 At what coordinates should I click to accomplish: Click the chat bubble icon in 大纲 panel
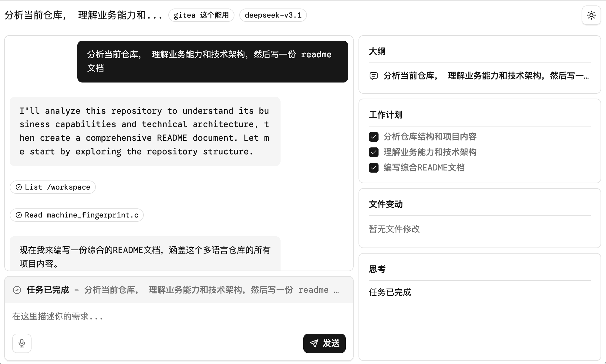click(x=373, y=76)
